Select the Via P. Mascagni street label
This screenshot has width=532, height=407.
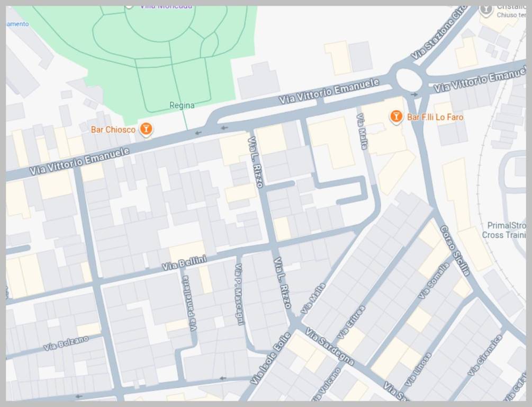point(239,294)
